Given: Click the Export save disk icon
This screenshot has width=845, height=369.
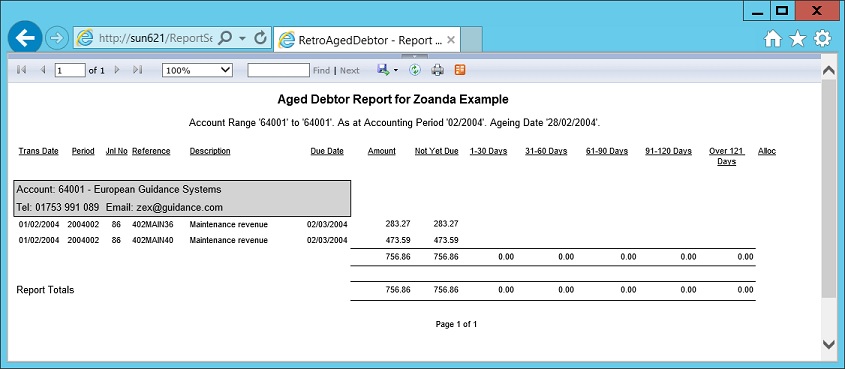Looking at the screenshot, I should click(x=384, y=70).
